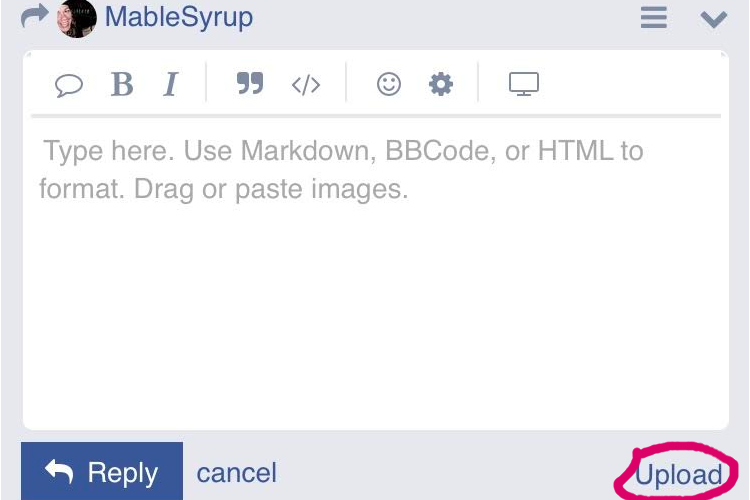The image size is (750, 500).
Task: Click the whisper speech bubble icon
Action: [69, 85]
